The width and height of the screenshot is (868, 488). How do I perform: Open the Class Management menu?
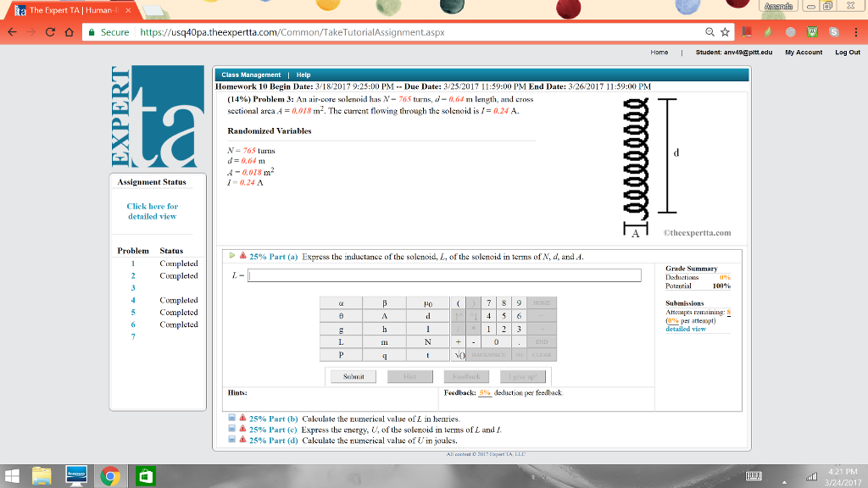252,75
